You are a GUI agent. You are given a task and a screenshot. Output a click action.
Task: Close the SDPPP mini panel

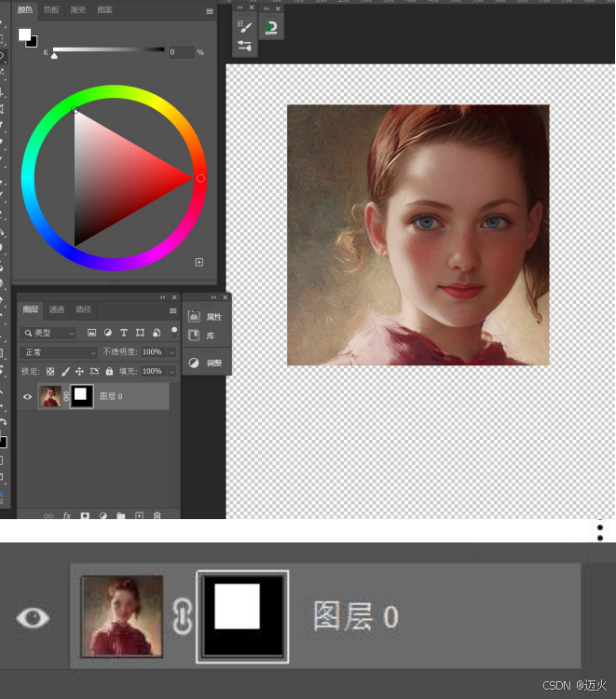[x=278, y=8]
